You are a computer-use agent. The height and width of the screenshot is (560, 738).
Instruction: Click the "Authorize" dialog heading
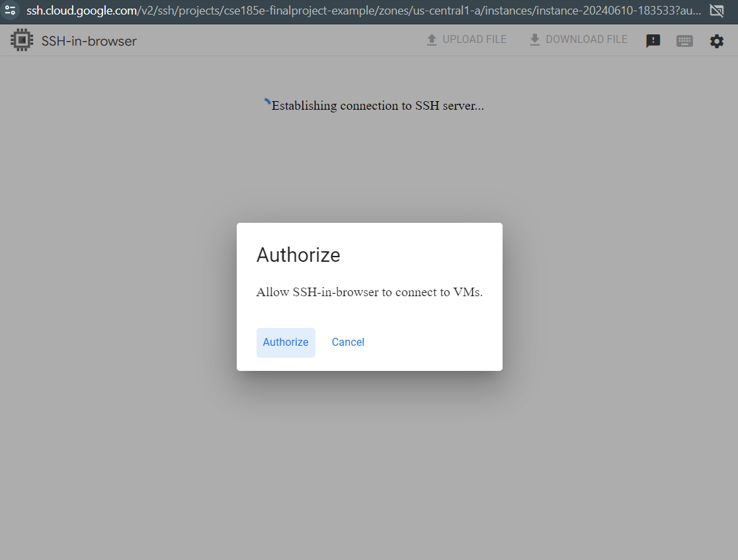click(x=298, y=255)
